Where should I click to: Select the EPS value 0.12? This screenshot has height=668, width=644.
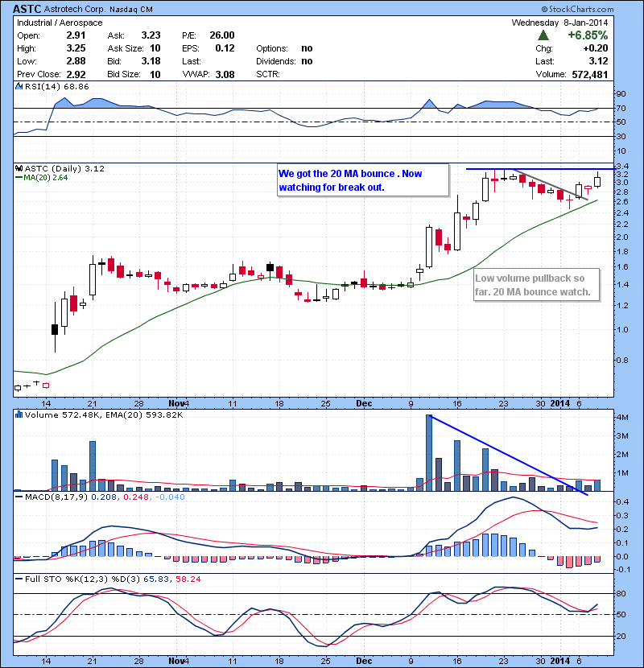pos(225,48)
